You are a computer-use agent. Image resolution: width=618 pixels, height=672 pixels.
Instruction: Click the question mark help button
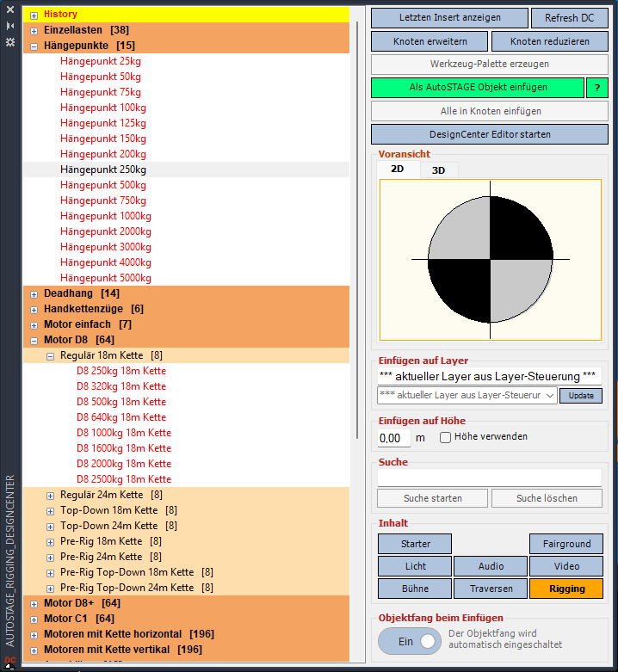pyautogui.click(x=596, y=88)
